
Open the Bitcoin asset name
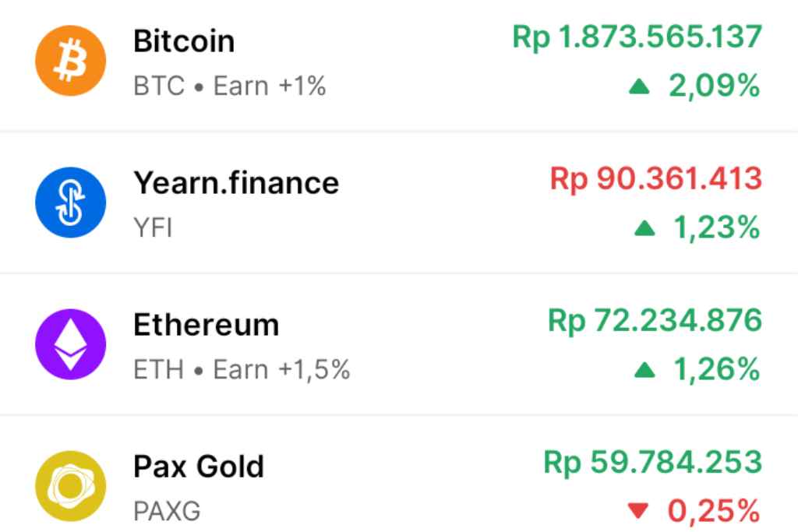click(184, 41)
